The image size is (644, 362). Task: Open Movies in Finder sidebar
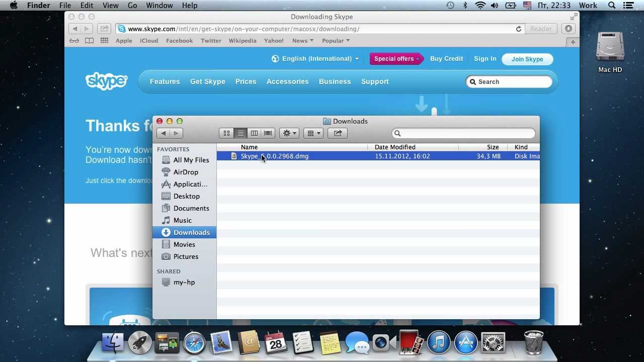pyautogui.click(x=185, y=244)
